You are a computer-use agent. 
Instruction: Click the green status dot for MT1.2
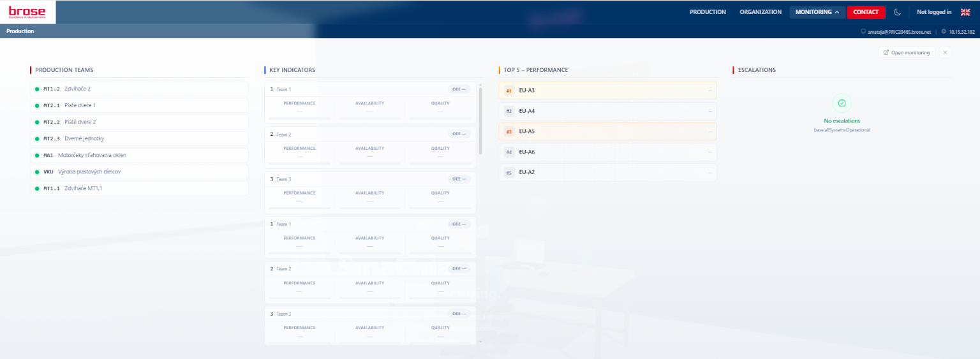(37, 89)
